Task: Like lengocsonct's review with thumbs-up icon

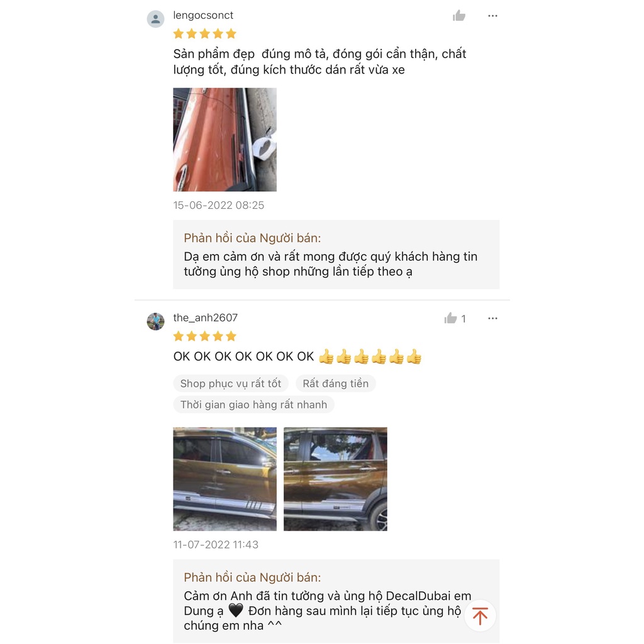Action: point(458,16)
